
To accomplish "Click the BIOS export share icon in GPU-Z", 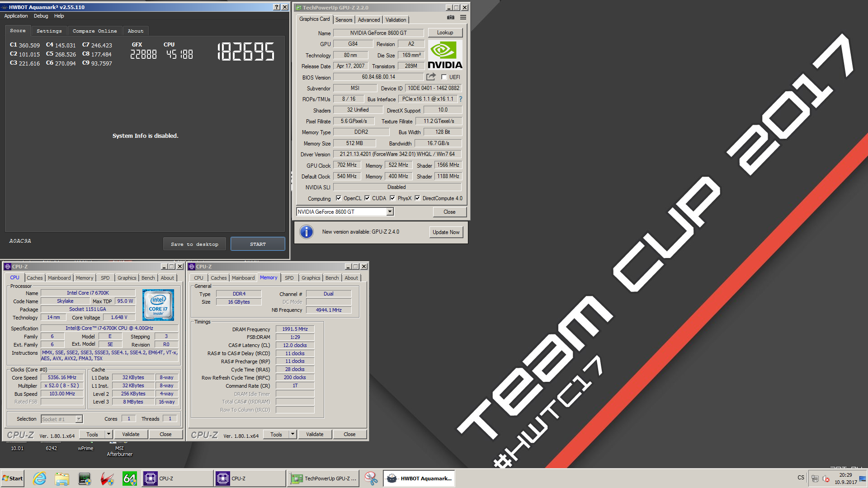I will point(431,77).
